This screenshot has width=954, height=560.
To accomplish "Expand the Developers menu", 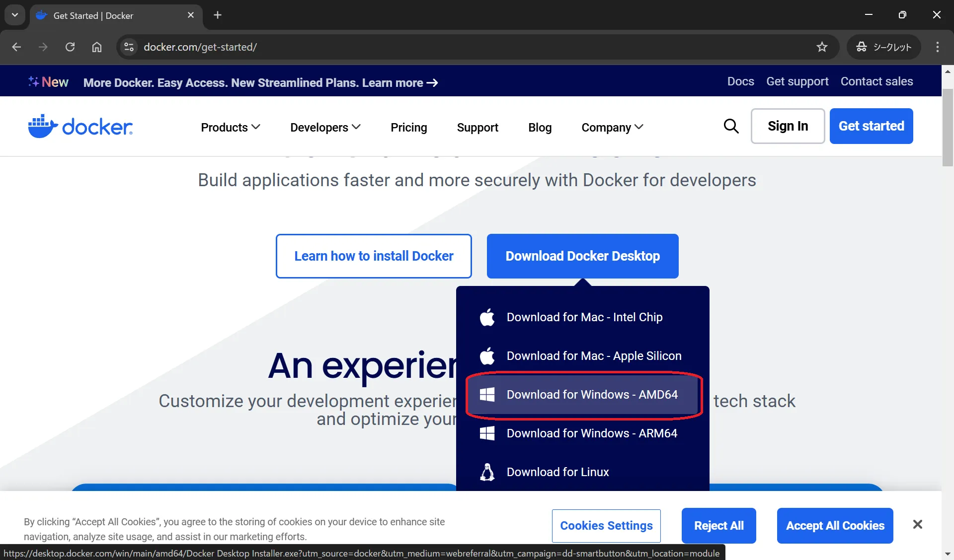I will click(325, 128).
